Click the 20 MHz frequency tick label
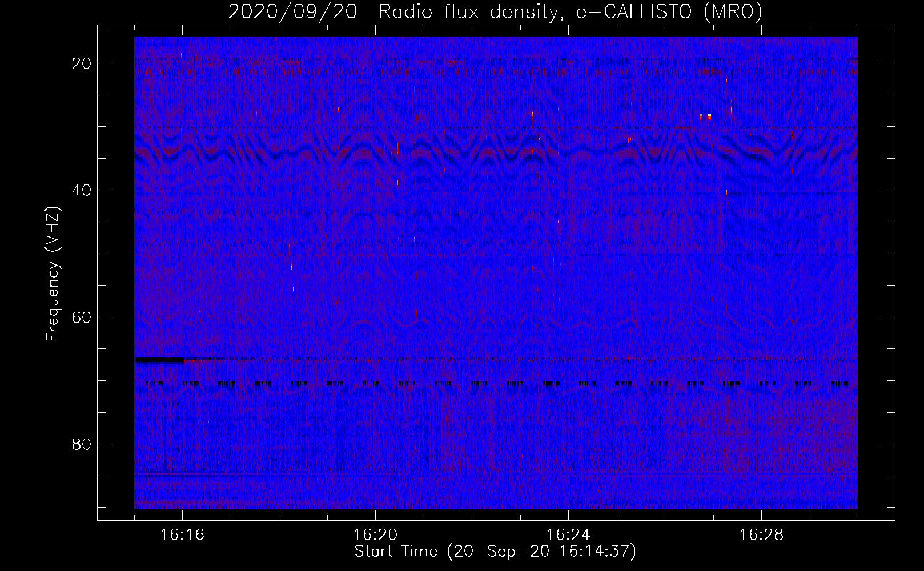924x571 pixels. coord(82,63)
